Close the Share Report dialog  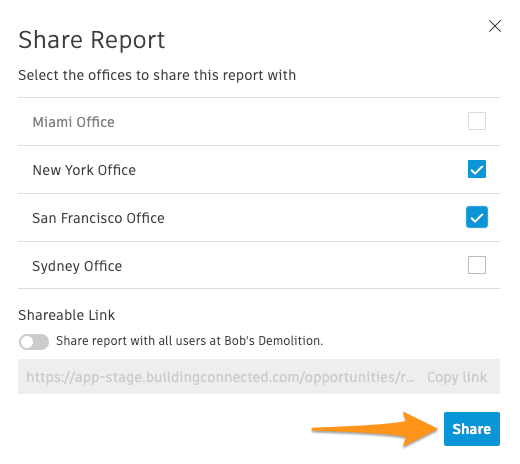pos(495,26)
